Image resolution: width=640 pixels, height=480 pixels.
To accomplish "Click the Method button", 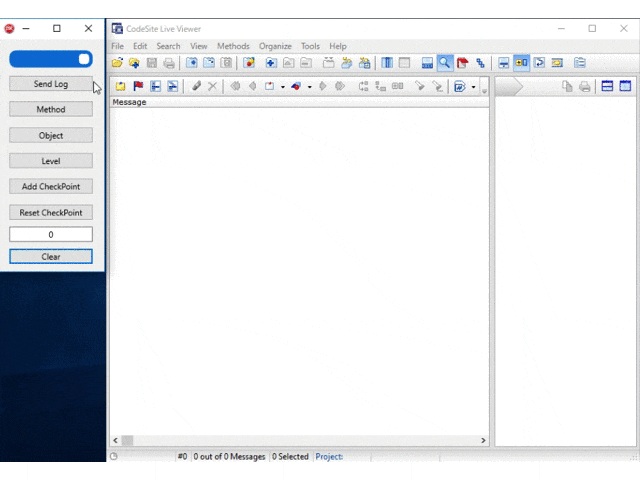I will (51, 109).
